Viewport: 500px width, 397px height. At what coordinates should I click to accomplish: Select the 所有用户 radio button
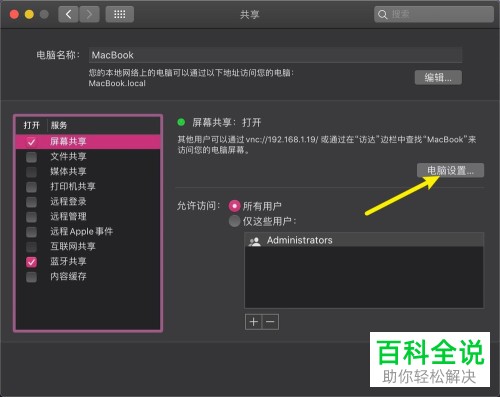coord(234,206)
